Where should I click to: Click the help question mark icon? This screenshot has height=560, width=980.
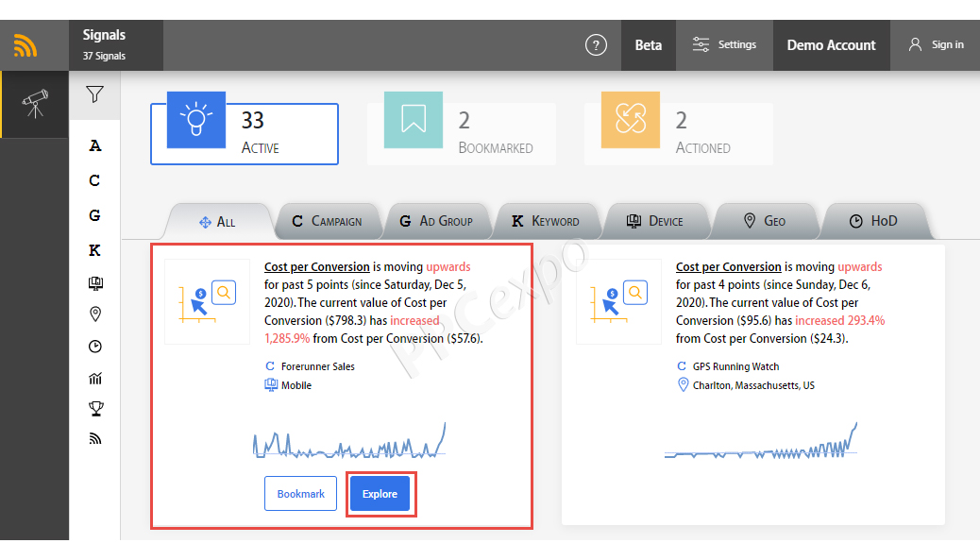pyautogui.click(x=596, y=45)
